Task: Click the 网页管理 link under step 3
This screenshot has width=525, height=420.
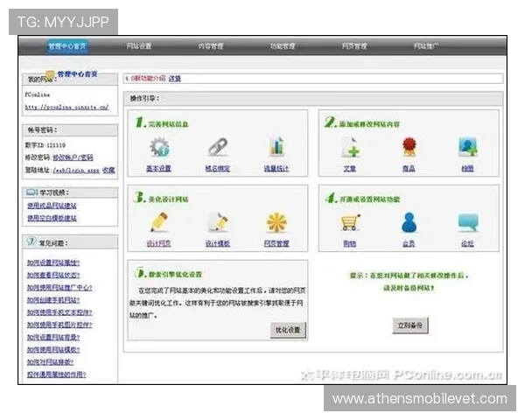Action: pos(276,243)
